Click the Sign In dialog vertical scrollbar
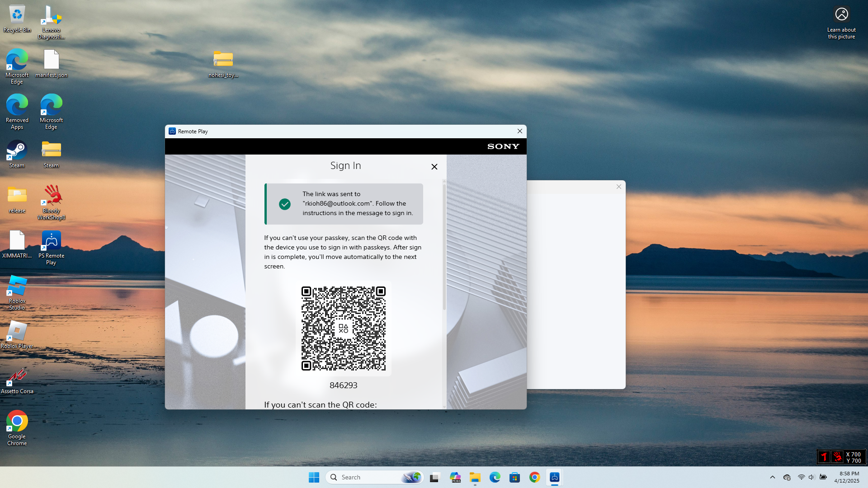Viewport: 868px width, 488px height. 444,246
